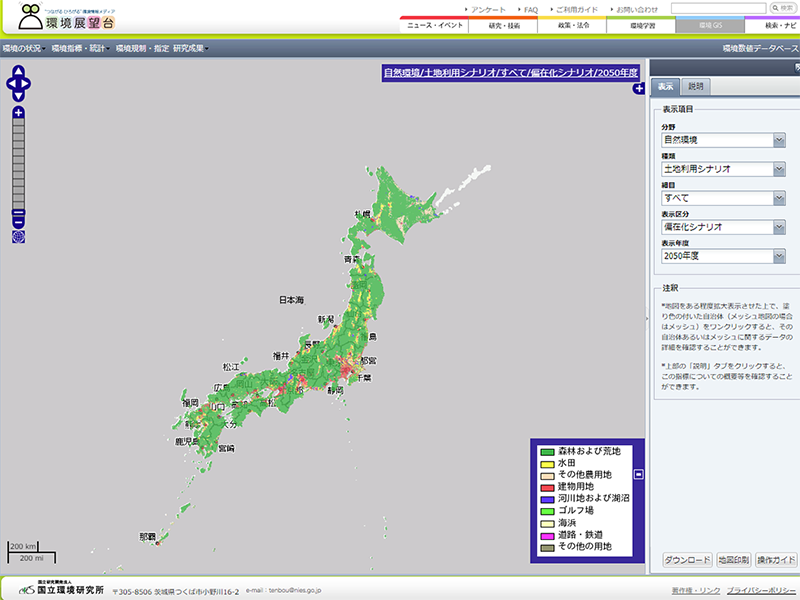This screenshot has width=800, height=600.
Task: Open the 分野 dropdown showing 自然環境
Action: 723,140
